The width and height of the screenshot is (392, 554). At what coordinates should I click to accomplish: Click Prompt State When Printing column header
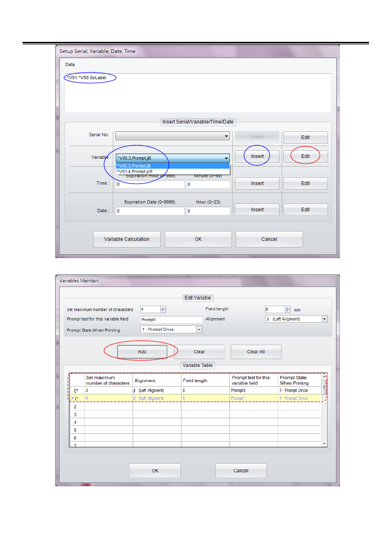click(300, 380)
